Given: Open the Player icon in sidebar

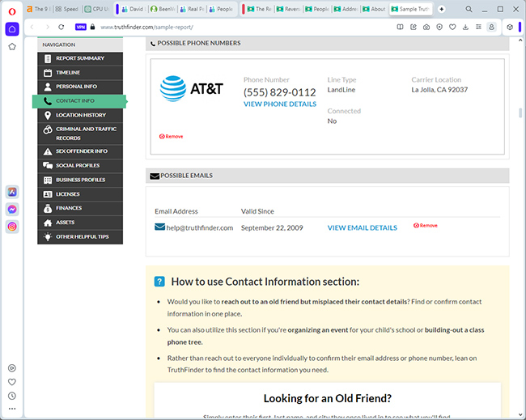Looking at the screenshot, I should (x=12, y=368).
